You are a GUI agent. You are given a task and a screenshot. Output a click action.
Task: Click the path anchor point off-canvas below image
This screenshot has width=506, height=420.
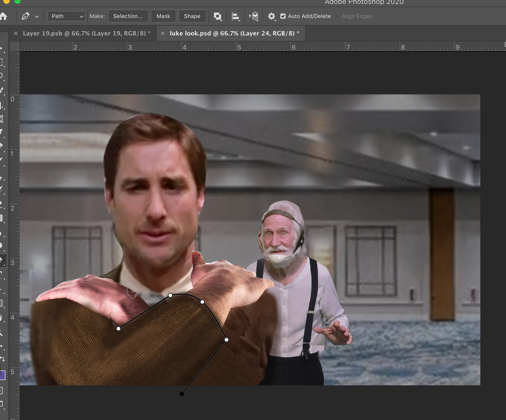(182, 394)
